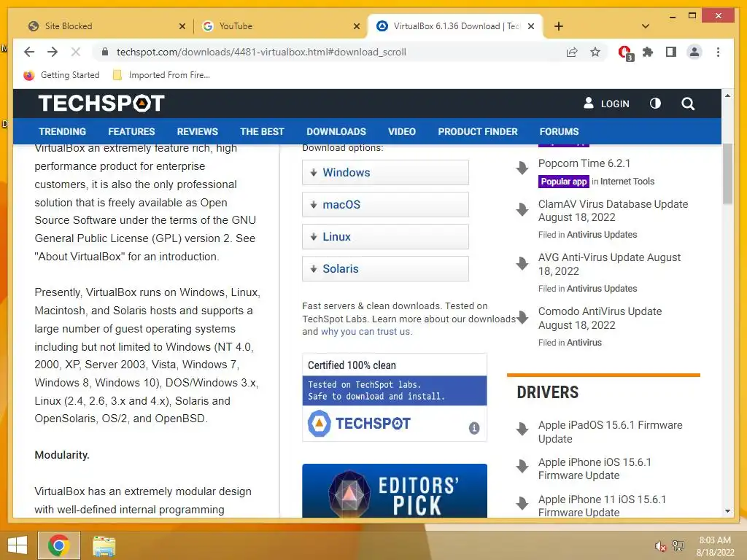Open the Extensions puzzle icon

(648, 52)
